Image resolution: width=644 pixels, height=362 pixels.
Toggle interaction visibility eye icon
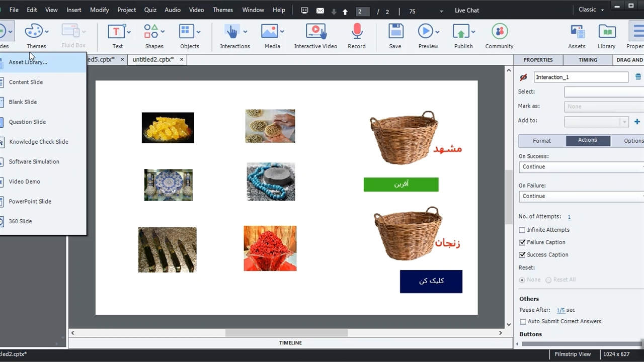click(523, 77)
